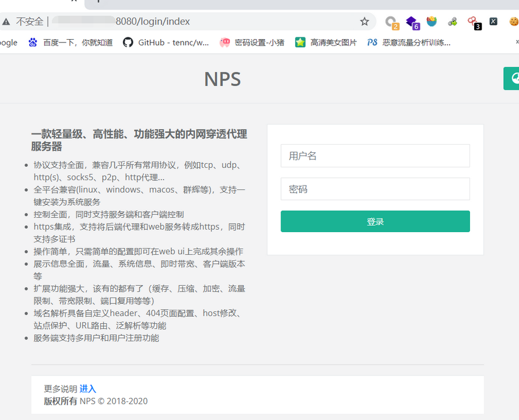Open the red extension with 3 badge
Screen dimensions: 519x420
pos(474,23)
